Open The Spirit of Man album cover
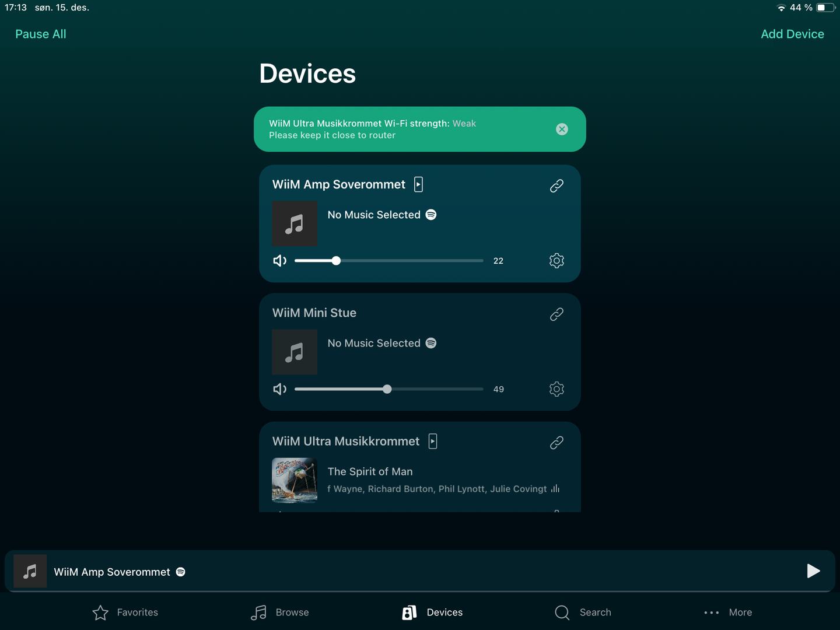This screenshot has height=630, width=840. (295, 480)
